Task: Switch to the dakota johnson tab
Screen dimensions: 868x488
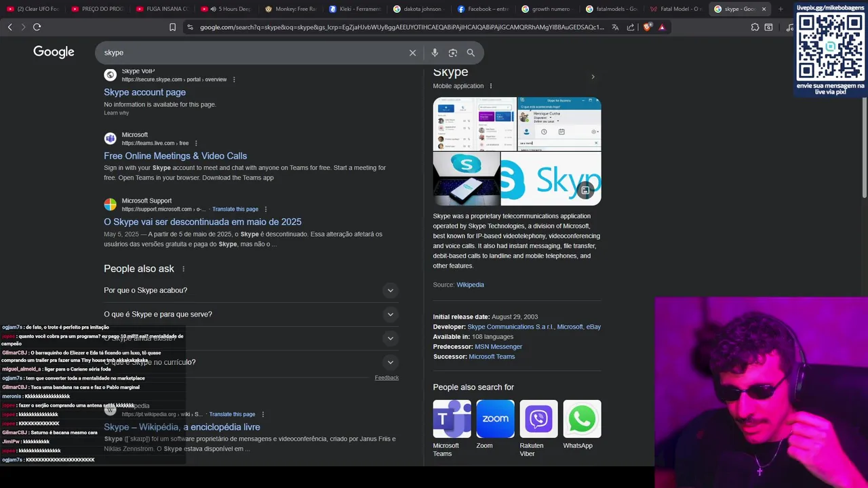Action: coord(419,9)
